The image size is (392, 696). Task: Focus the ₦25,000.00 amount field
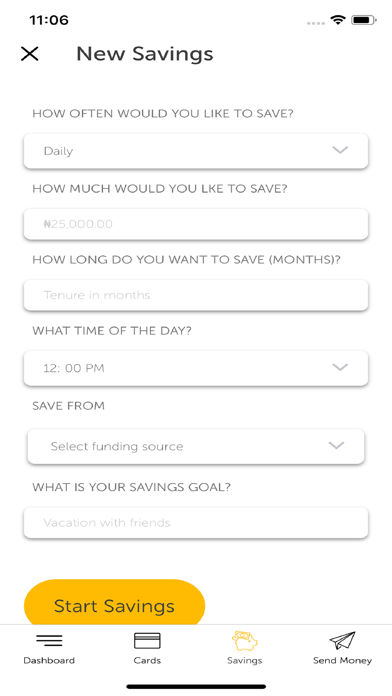[x=196, y=224]
